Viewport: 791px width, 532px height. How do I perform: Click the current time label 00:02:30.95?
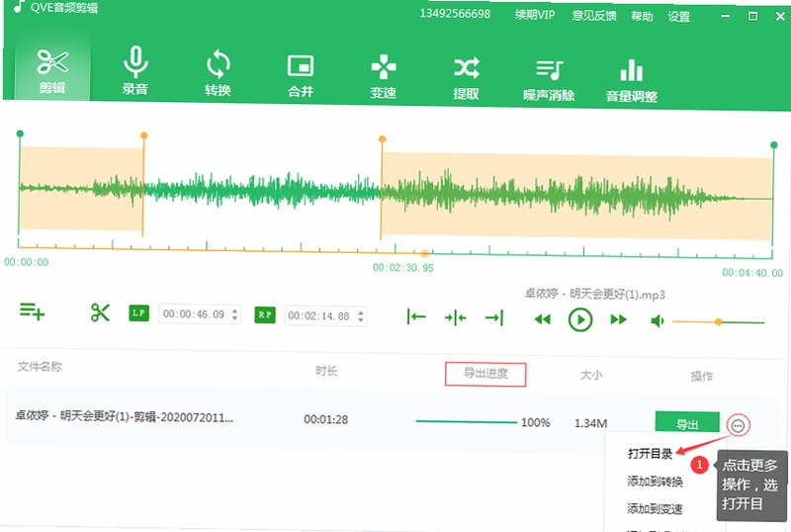tap(403, 268)
